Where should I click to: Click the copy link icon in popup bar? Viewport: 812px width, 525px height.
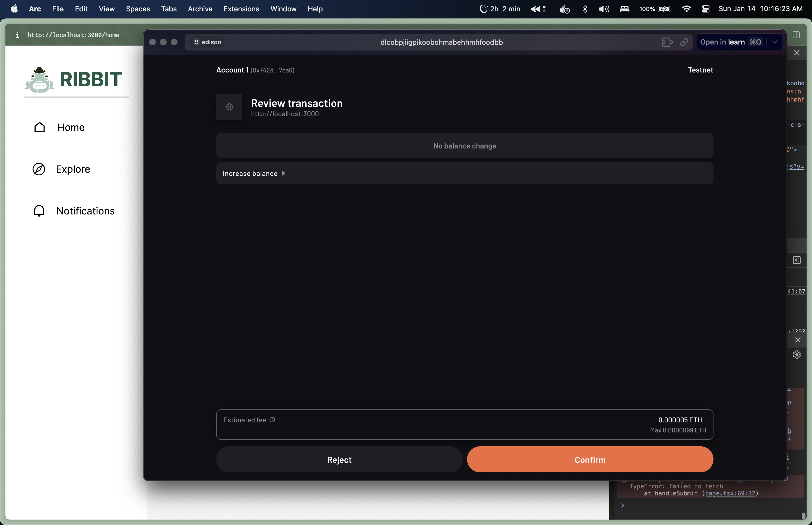coord(684,42)
